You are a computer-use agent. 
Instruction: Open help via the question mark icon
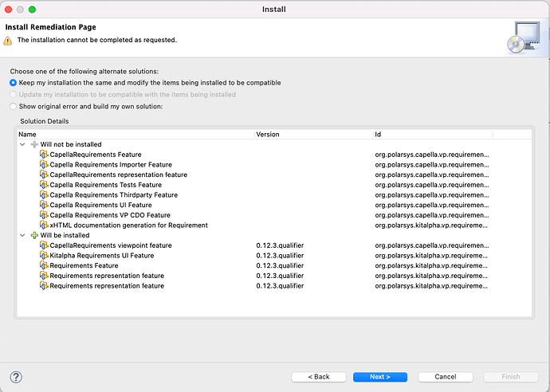(16, 378)
